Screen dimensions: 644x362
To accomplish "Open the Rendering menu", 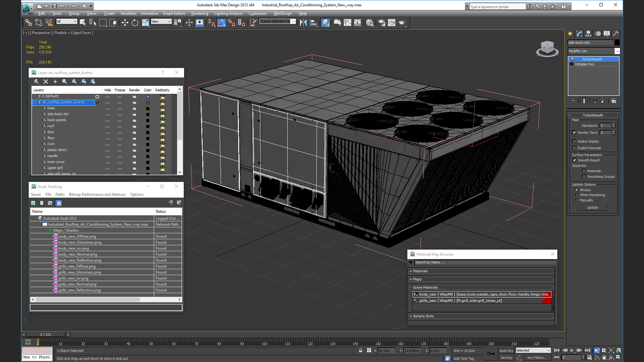I will [x=200, y=13].
